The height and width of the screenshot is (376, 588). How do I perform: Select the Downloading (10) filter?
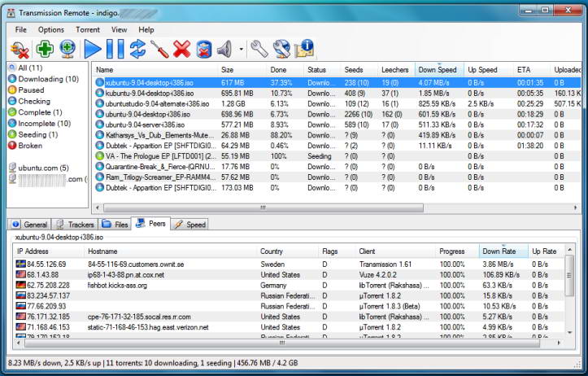point(43,79)
